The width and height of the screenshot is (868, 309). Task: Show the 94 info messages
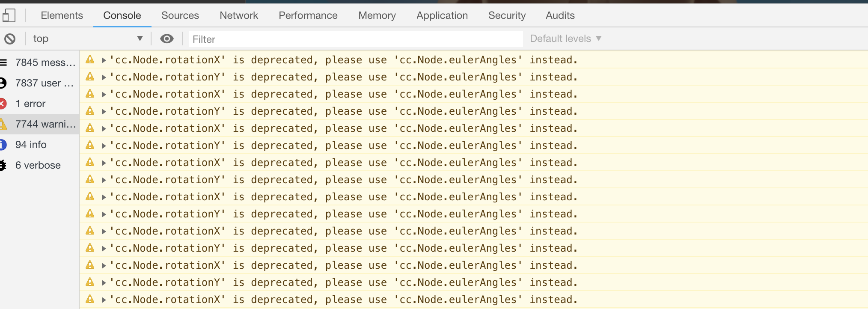pos(31,145)
